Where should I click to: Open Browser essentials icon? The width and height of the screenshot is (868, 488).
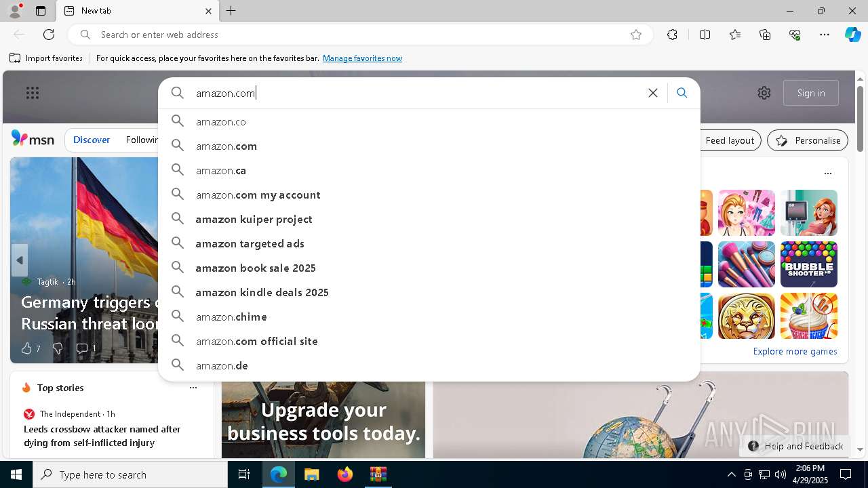pyautogui.click(x=795, y=35)
